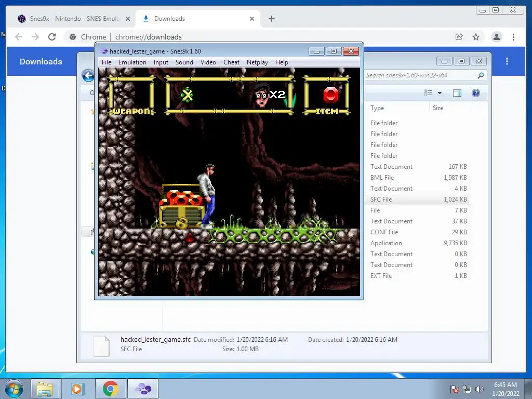532x399 pixels.
Task: Select the SFC File row
Action: 417,199
